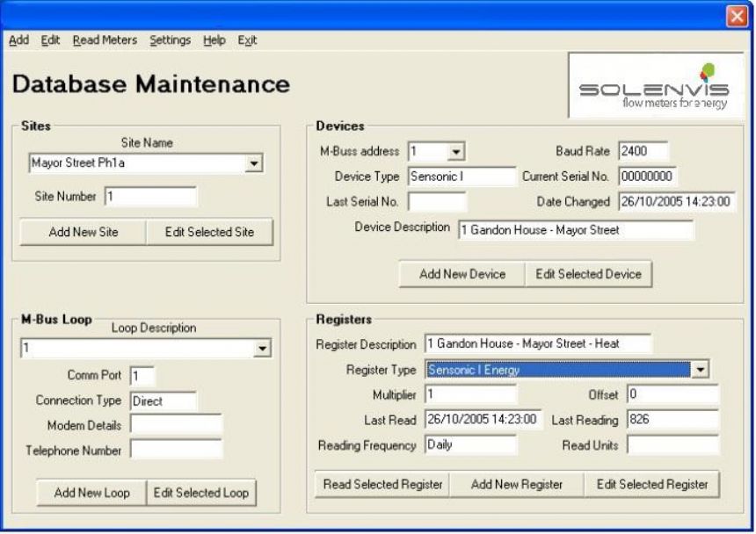
Task: Close the Database Maintenance window
Action: (737, 17)
